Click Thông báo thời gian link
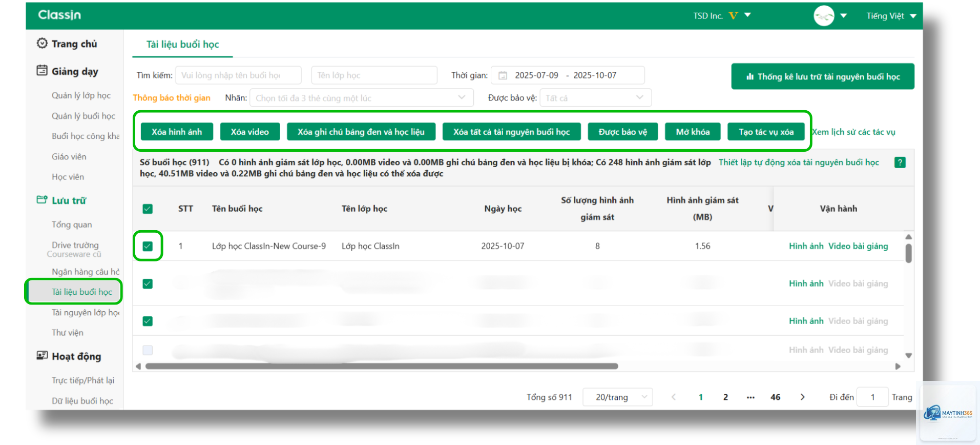Viewport: 980px width, 445px height. pyautogui.click(x=172, y=97)
